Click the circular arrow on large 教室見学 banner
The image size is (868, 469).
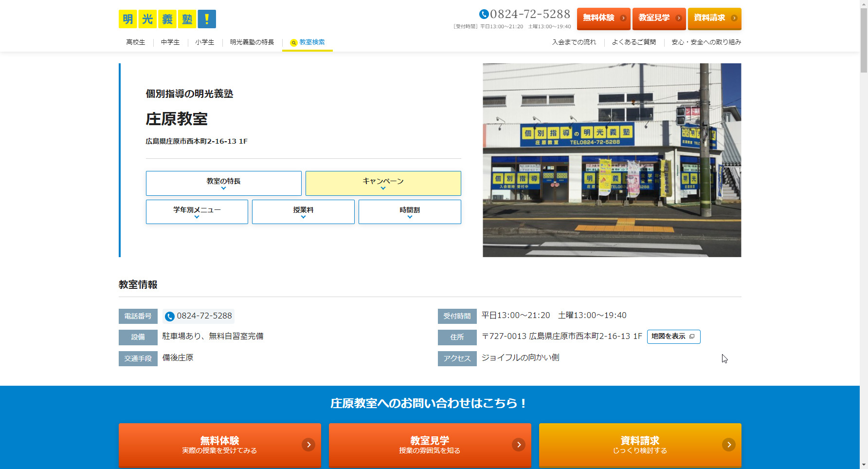pyautogui.click(x=519, y=445)
